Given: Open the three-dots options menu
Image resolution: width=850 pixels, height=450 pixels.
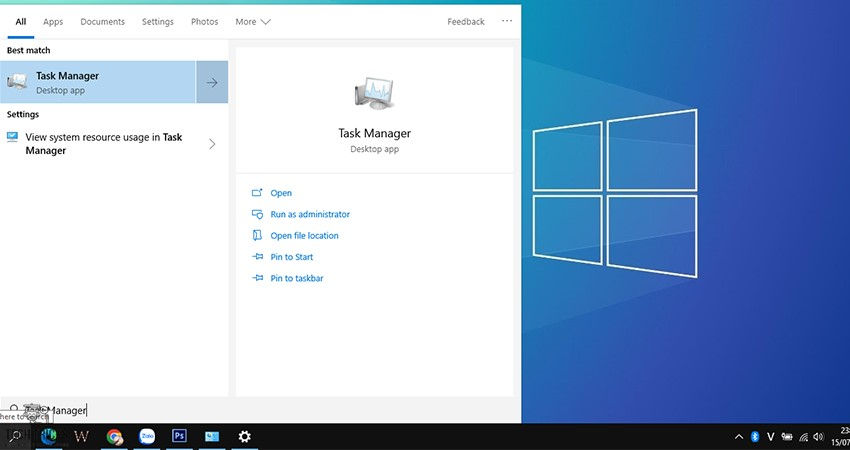Looking at the screenshot, I should click(x=507, y=21).
